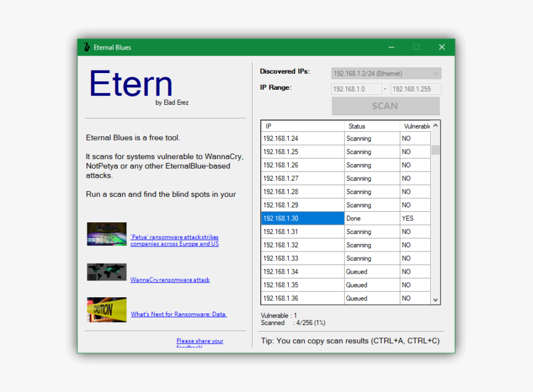The width and height of the screenshot is (533, 392).
Task: Select row 192.168.1.26
Action: click(346, 165)
